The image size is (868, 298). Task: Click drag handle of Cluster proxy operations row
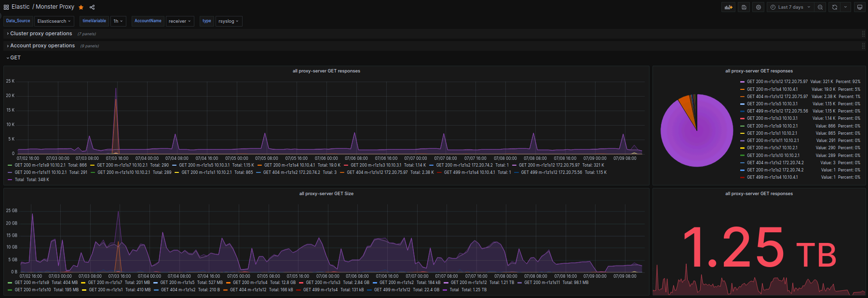863,34
